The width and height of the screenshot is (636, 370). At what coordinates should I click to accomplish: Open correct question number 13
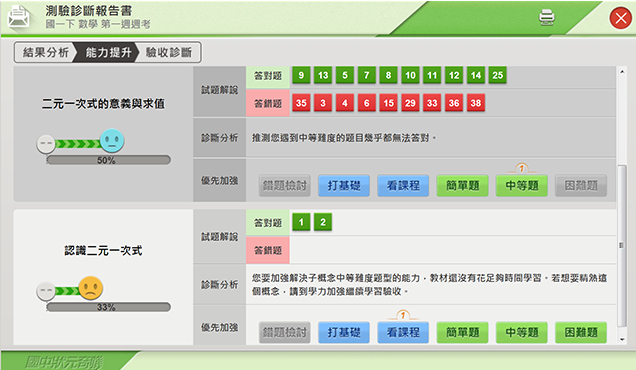tap(323, 75)
